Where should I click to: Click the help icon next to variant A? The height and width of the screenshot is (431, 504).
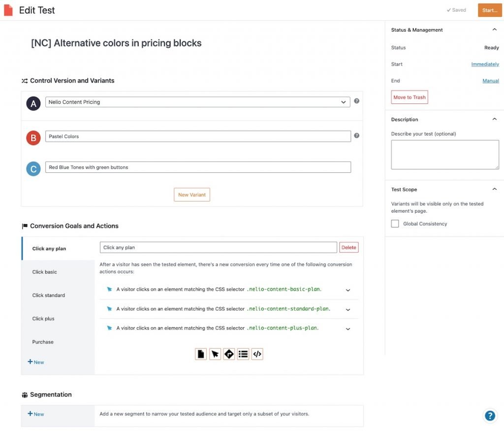pos(356,101)
